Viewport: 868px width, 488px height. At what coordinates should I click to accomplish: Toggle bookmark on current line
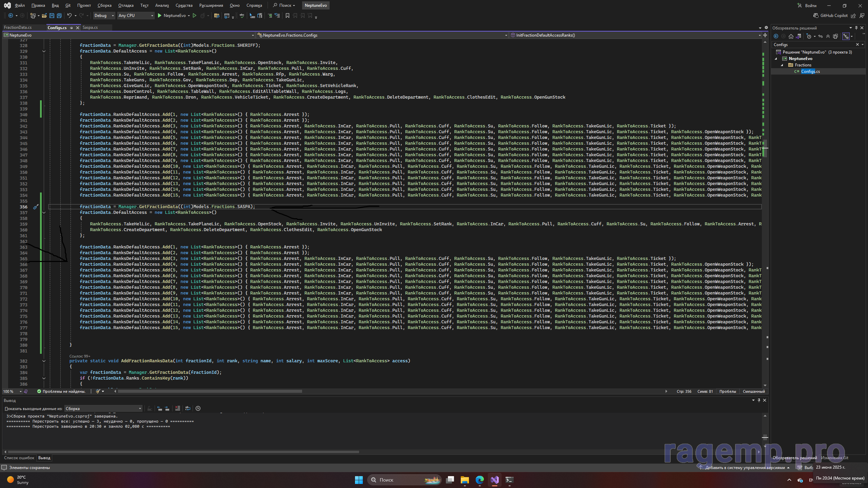pos(288,16)
